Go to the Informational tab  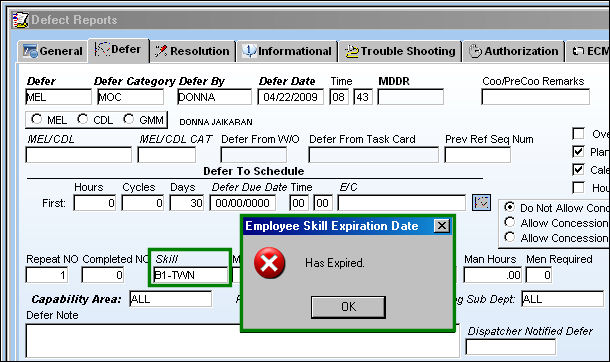pos(287,51)
